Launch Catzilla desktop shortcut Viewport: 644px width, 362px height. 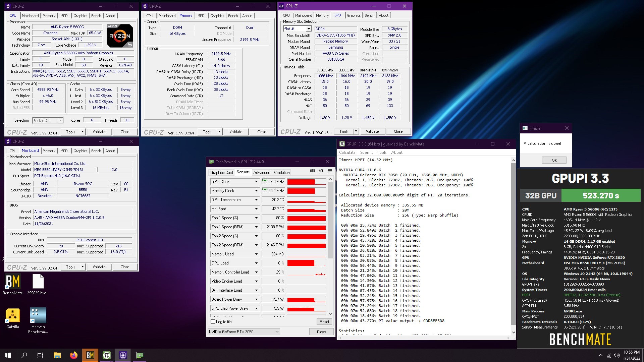point(13,318)
